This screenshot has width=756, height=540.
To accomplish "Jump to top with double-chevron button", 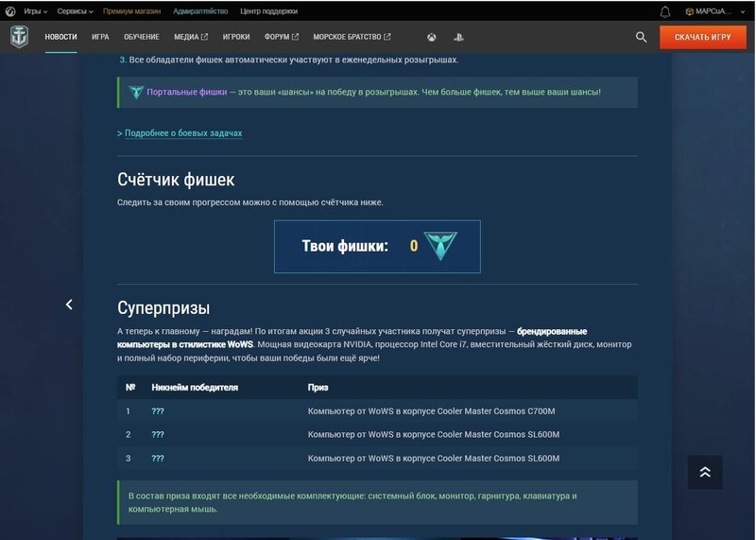I will (x=705, y=472).
